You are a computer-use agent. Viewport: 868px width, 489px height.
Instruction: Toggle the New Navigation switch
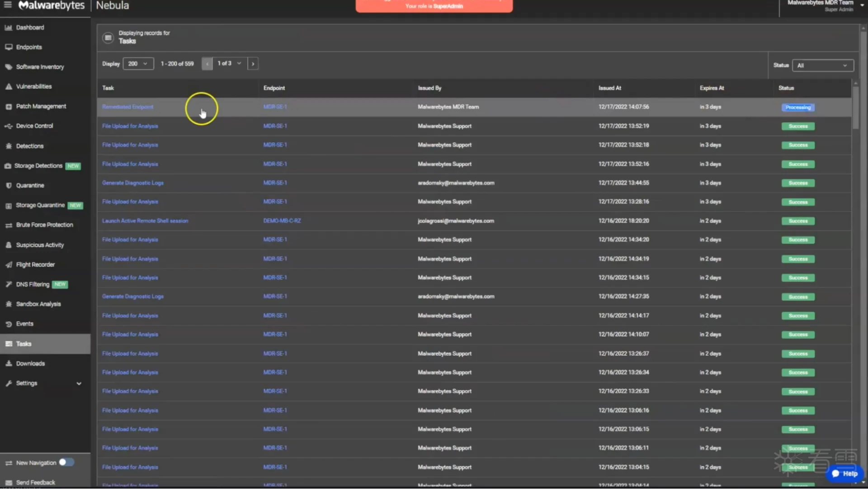click(66, 462)
